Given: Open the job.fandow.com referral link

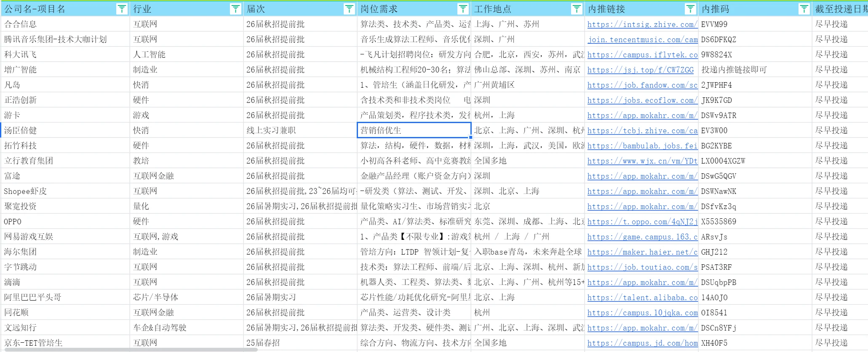Looking at the screenshot, I should click(x=642, y=85).
